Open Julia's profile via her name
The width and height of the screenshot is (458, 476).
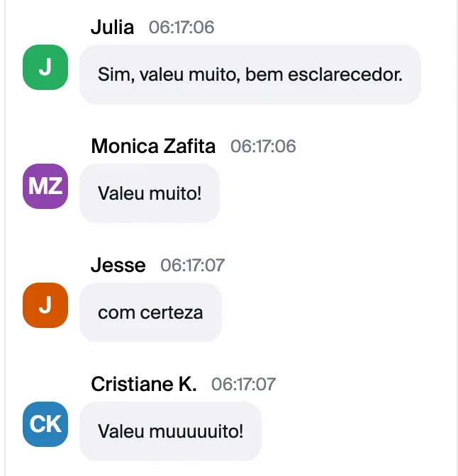[113, 27]
